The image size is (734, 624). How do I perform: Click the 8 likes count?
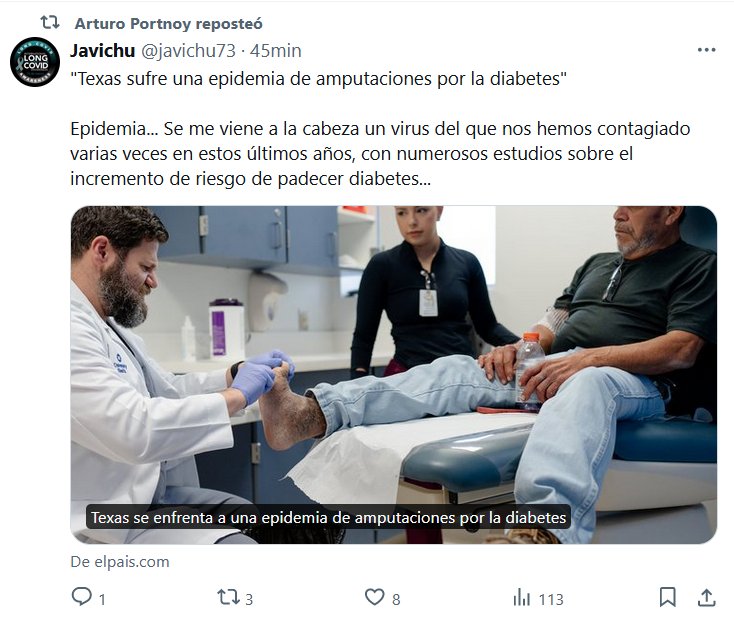click(396, 599)
